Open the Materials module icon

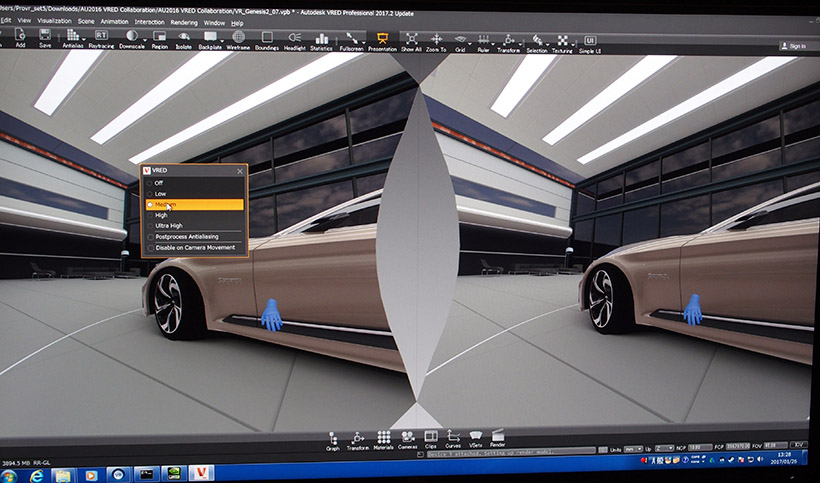pyautogui.click(x=383, y=437)
